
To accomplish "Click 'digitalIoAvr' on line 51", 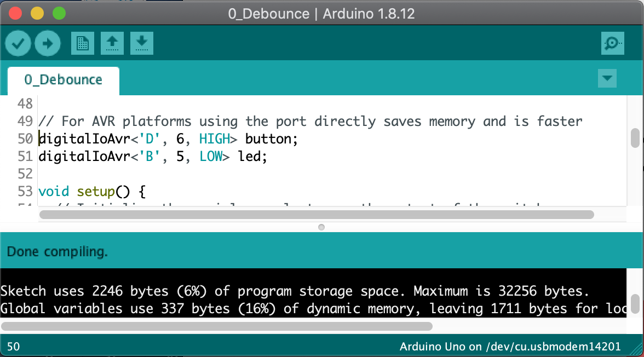I will tap(84, 157).
